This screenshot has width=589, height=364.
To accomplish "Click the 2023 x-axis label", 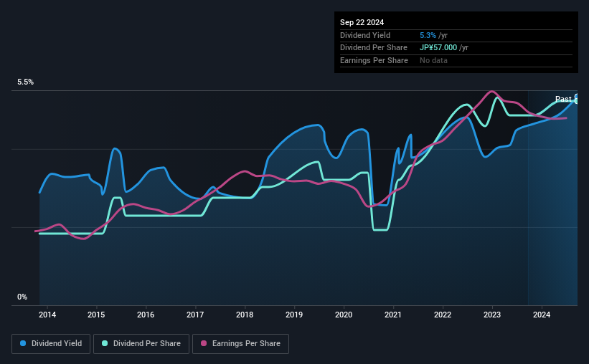I will tap(492, 315).
